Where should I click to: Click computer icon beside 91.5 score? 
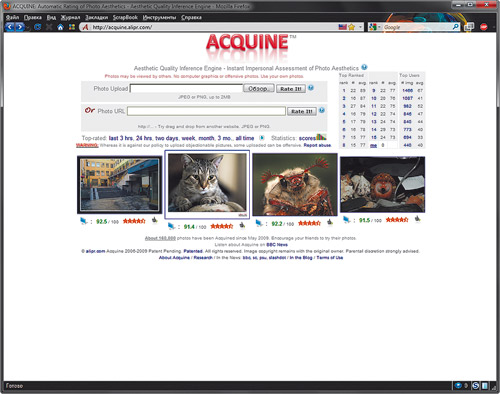point(347,220)
